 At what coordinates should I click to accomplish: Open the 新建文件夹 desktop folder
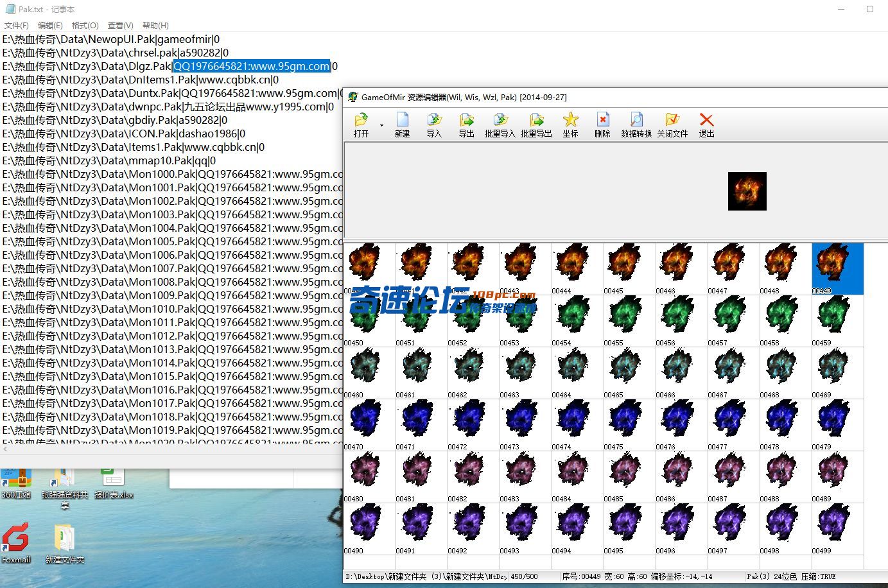click(65, 544)
